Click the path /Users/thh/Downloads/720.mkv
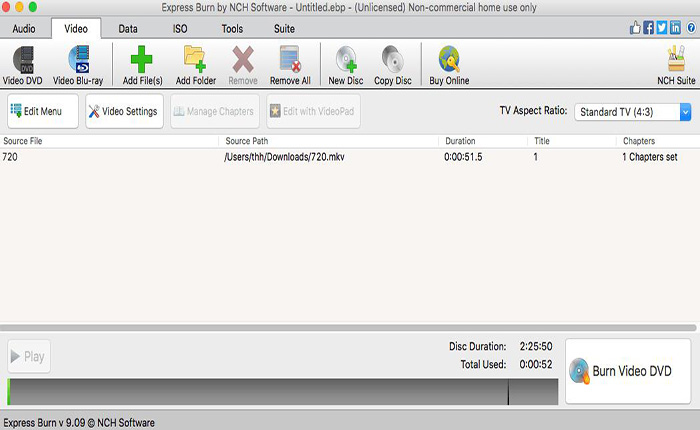This screenshot has height=430, width=700. [284, 157]
